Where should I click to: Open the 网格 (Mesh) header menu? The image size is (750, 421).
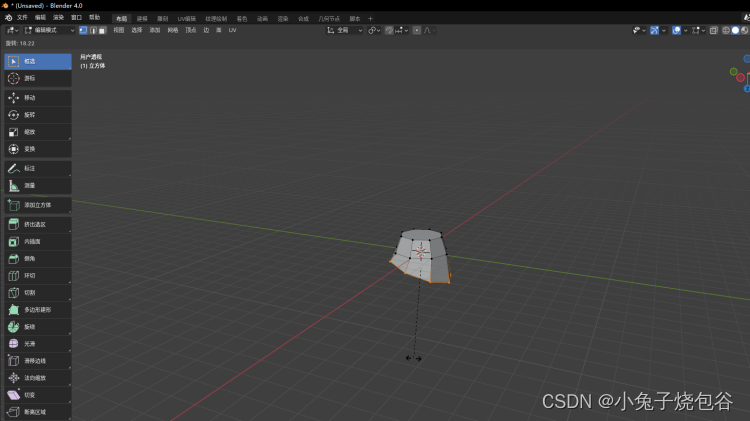(173, 30)
